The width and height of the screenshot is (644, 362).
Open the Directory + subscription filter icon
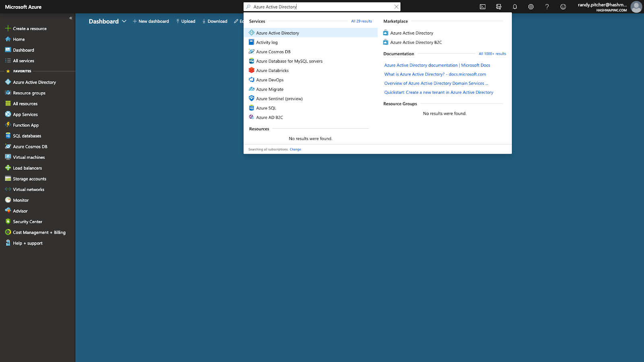499,7
